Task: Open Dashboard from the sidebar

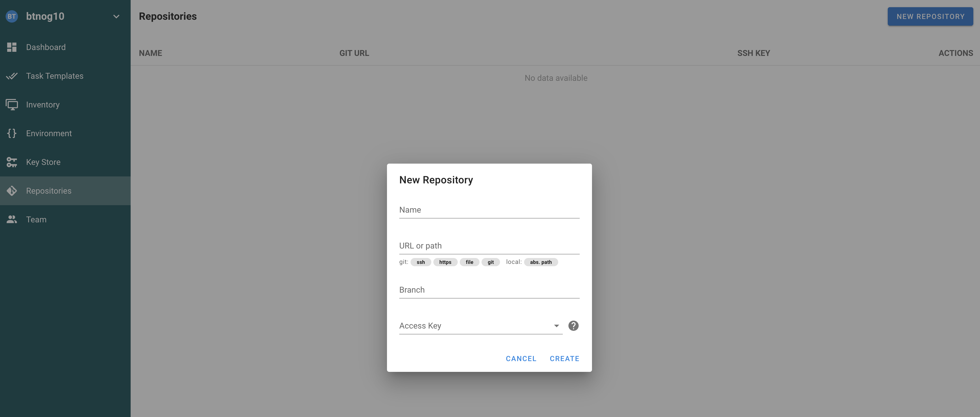Action: [65, 47]
